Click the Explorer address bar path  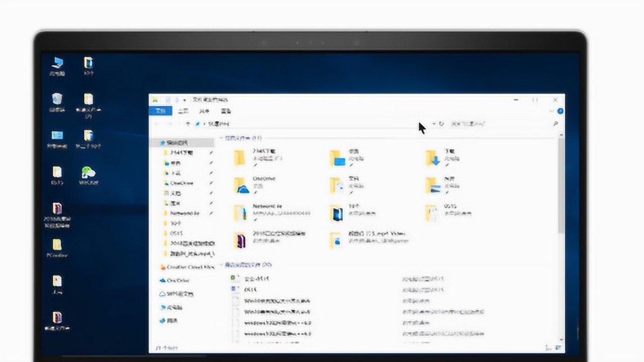point(312,124)
